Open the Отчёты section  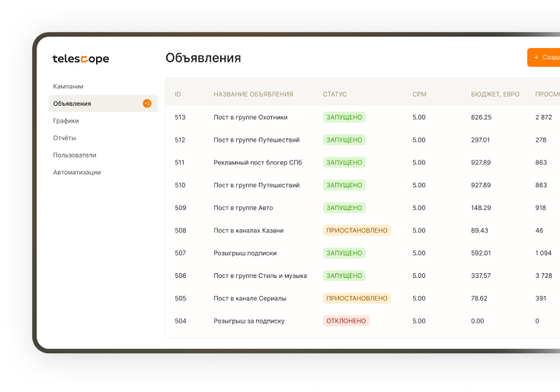(65, 138)
